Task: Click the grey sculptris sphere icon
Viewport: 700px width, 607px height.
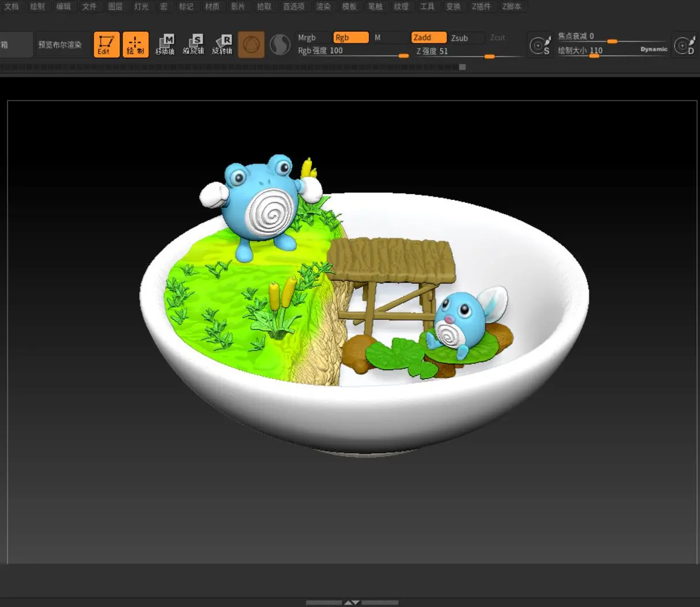Action: (x=280, y=44)
